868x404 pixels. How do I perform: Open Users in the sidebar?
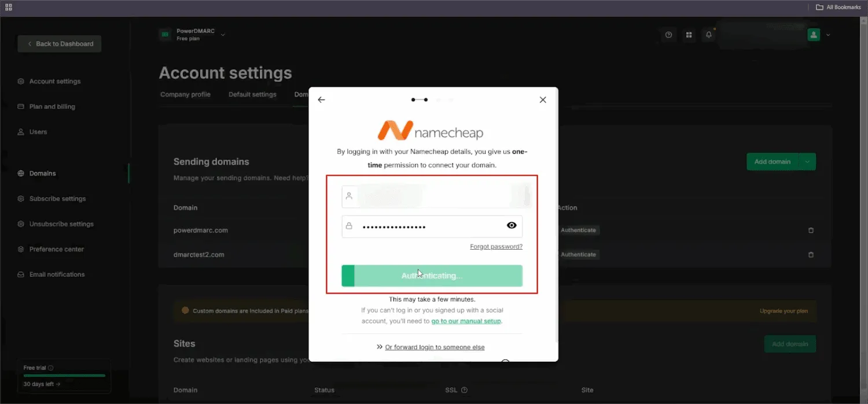tap(38, 132)
